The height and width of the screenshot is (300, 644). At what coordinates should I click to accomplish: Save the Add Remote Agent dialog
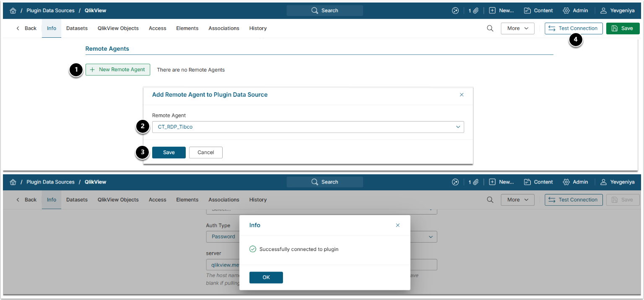click(x=169, y=153)
